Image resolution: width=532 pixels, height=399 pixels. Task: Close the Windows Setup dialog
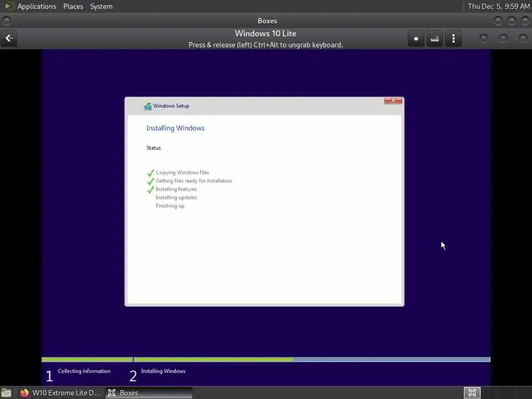[x=393, y=100]
